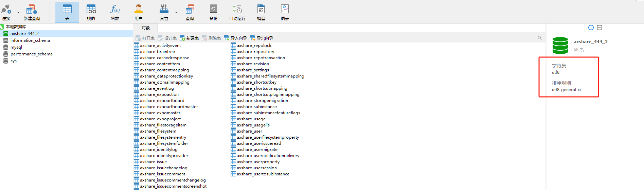Screen dimensions: 644x190
Task: Open the 连接 dropdown arrow
Action: click(x=18, y=12)
